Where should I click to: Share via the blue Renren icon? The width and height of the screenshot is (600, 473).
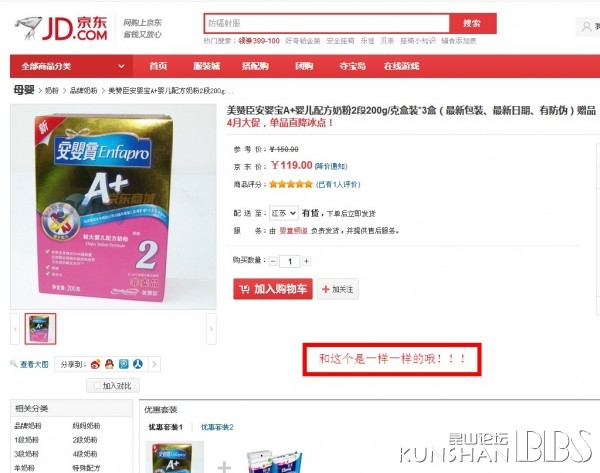138,364
